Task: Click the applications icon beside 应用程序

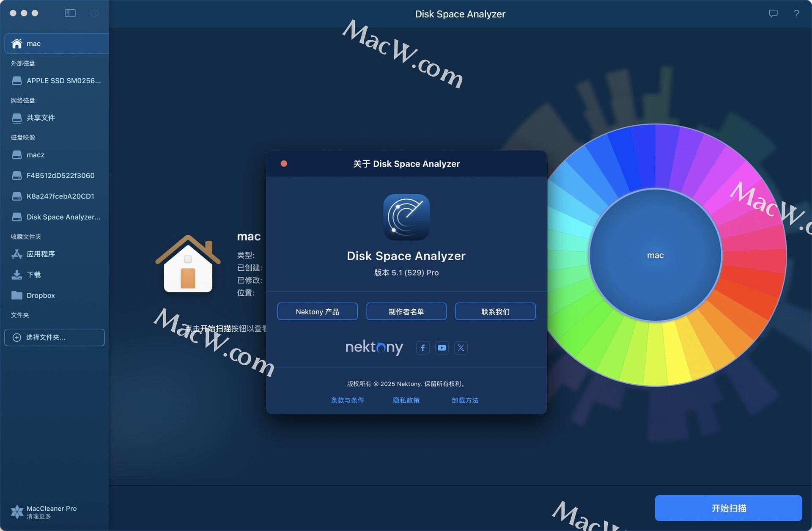Action: 17,254
